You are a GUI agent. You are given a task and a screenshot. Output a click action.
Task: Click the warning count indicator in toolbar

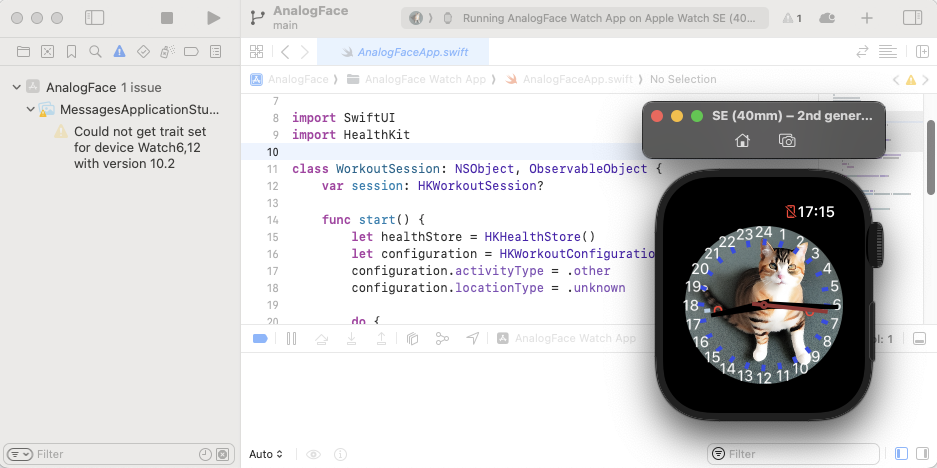coord(792,19)
